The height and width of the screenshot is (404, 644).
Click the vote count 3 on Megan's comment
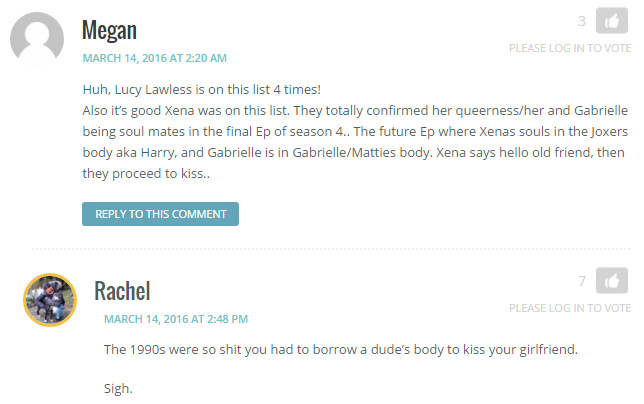tap(582, 21)
